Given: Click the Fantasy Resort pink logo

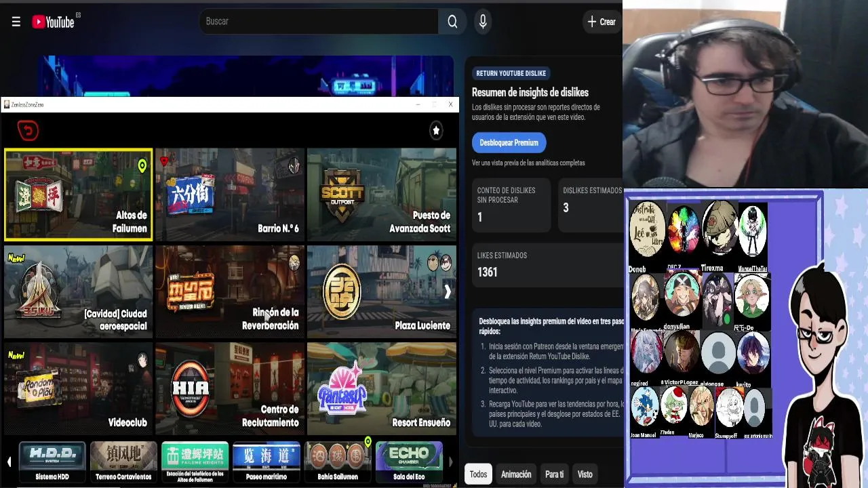Looking at the screenshot, I should click(342, 389).
